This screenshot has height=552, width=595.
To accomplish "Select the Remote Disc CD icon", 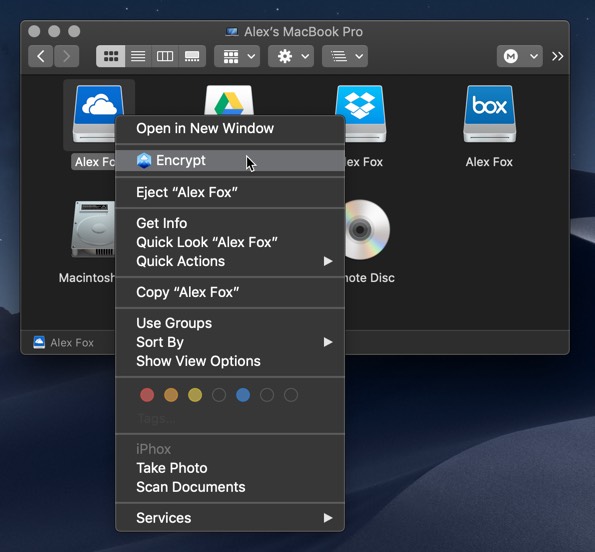I will coord(367,230).
